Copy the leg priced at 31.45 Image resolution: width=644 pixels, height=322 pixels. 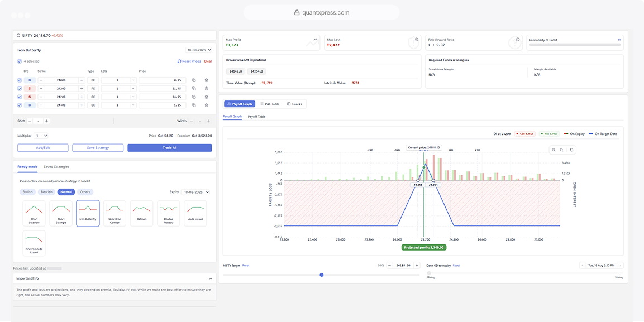(x=194, y=89)
